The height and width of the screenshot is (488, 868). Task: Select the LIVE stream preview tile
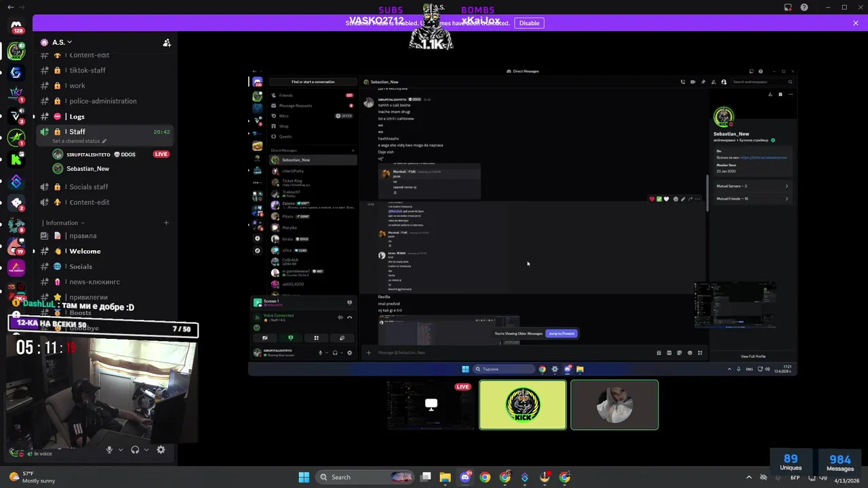(x=431, y=405)
